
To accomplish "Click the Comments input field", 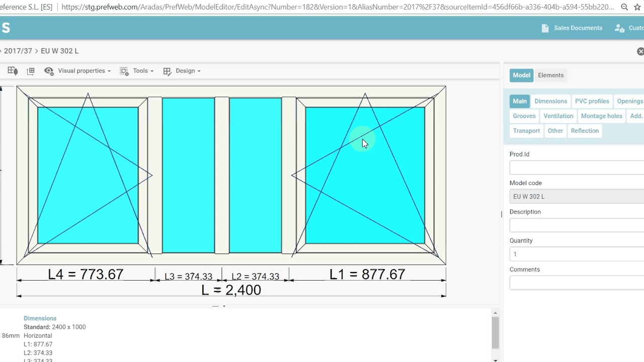I will point(577,283).
